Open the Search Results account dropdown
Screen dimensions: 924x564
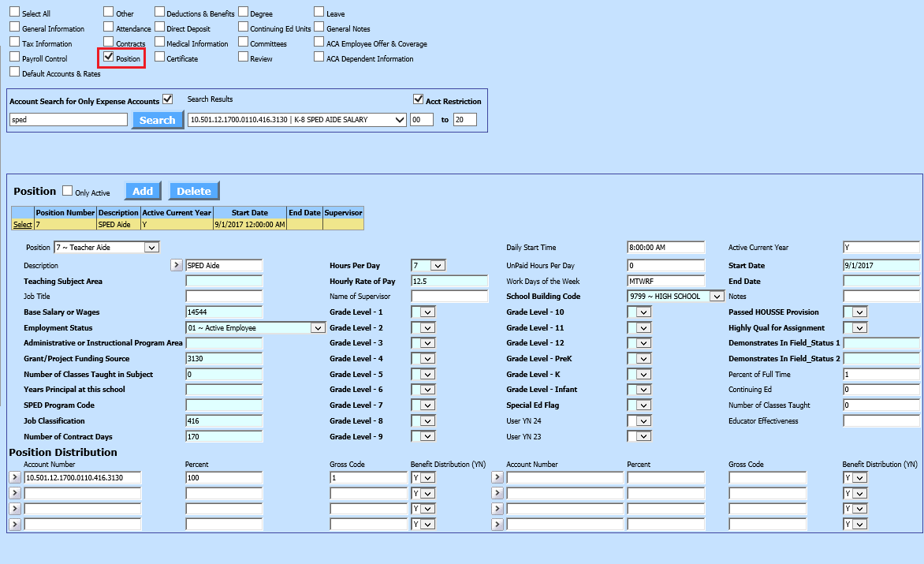point(399,120)
